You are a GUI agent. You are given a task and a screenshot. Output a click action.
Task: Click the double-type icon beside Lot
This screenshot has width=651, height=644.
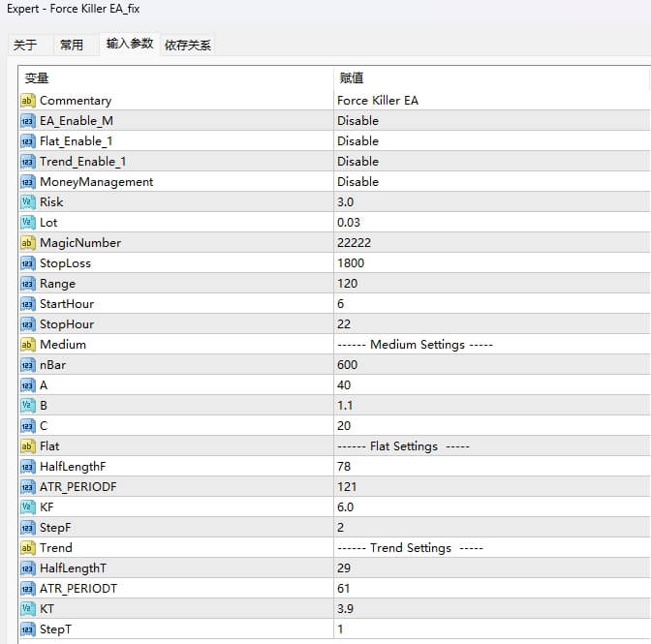pyautogui.click(x=27, y=223)
